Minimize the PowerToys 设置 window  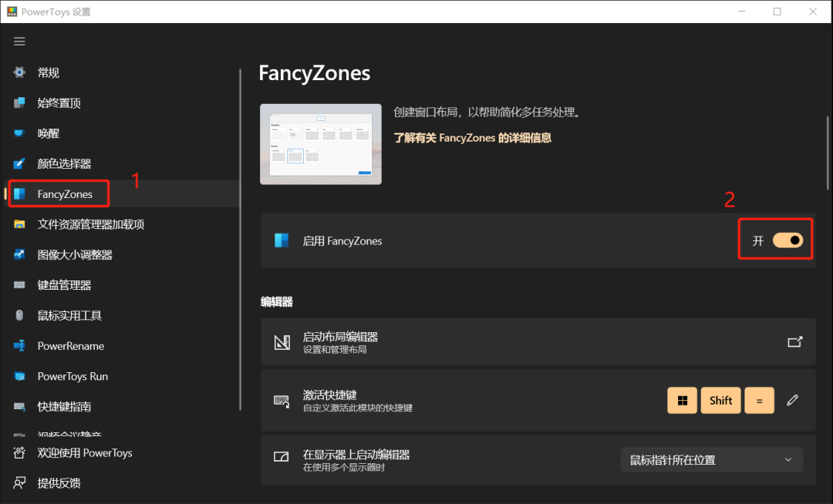(742, 12)
